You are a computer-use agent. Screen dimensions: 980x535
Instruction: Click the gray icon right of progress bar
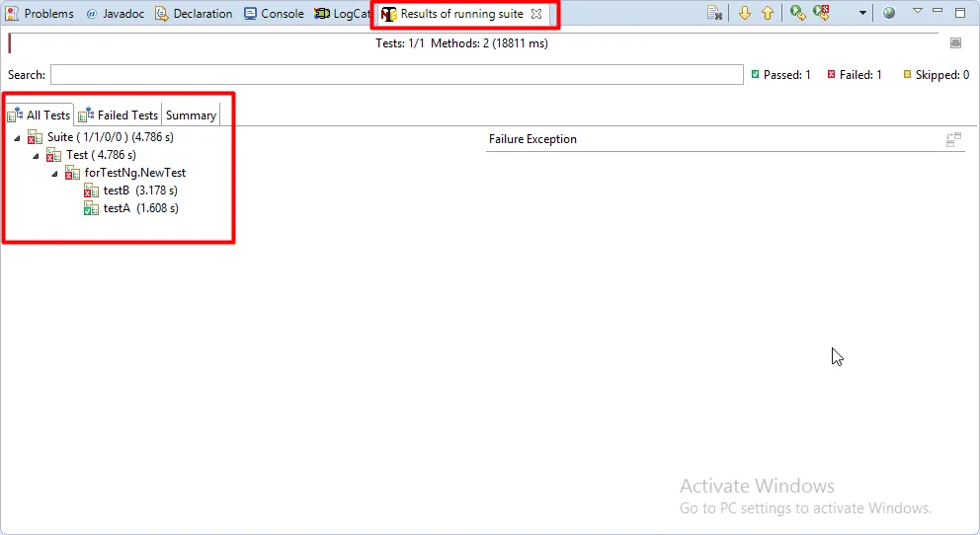coord(955,43)
